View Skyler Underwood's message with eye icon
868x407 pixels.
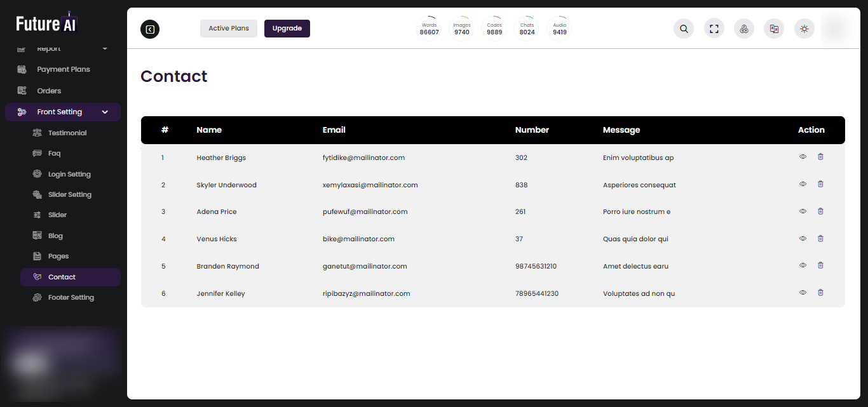[803, 184]
